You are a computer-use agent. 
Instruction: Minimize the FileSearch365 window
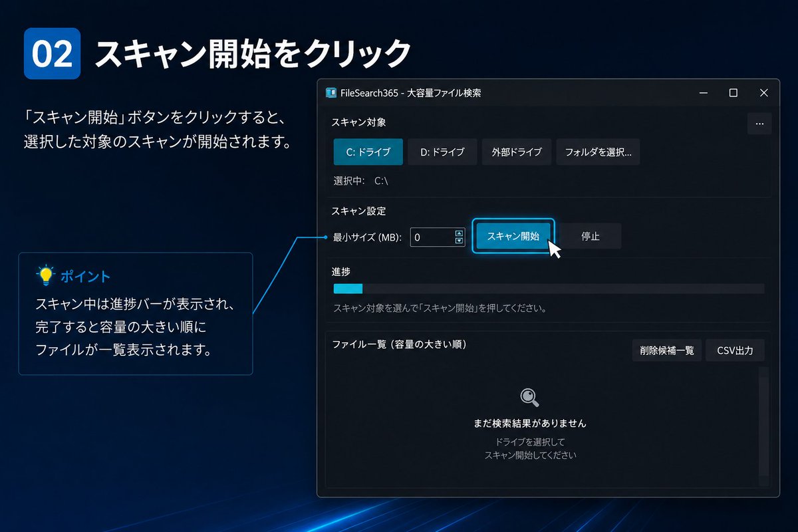click(703, 93)
